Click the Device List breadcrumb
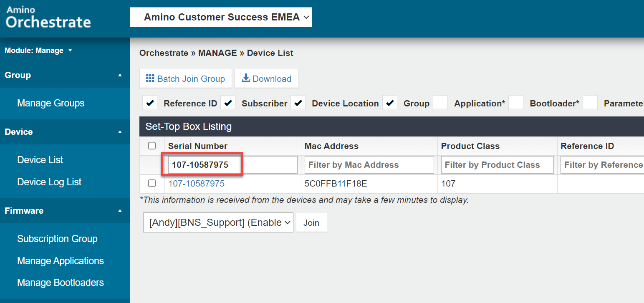The height and width of the screenshot is (303, 644). coord(270,53)
